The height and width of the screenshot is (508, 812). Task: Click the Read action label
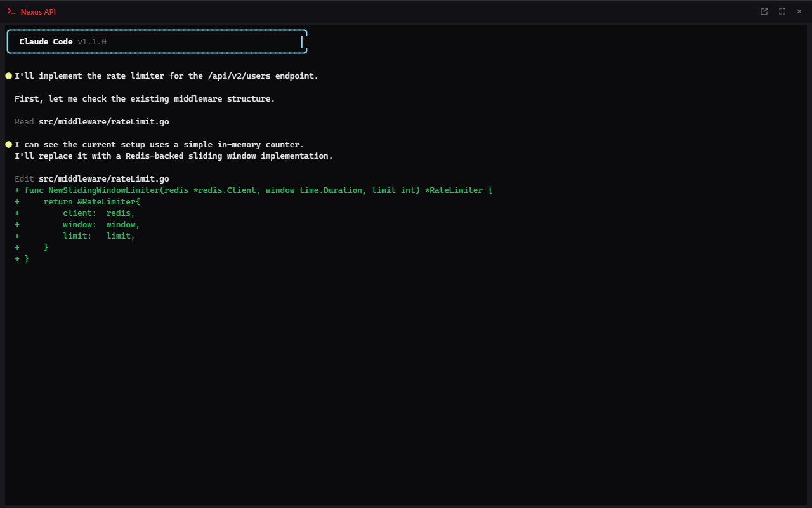[23, 121]
